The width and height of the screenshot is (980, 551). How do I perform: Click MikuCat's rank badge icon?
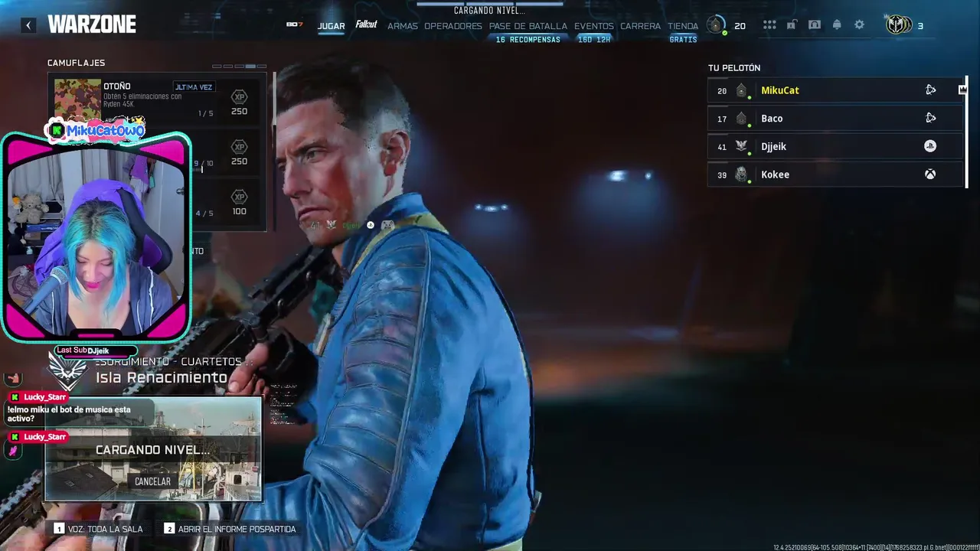pyautogui.click(x=741, y=90)
